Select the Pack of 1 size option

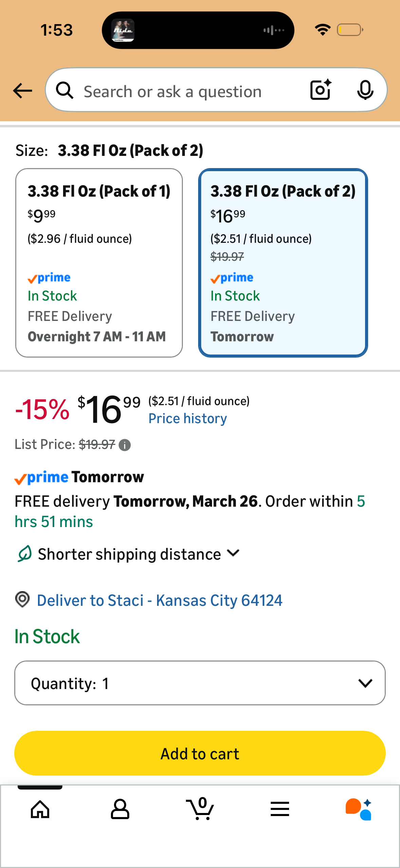pyautogui.click(x=99, y=263)
